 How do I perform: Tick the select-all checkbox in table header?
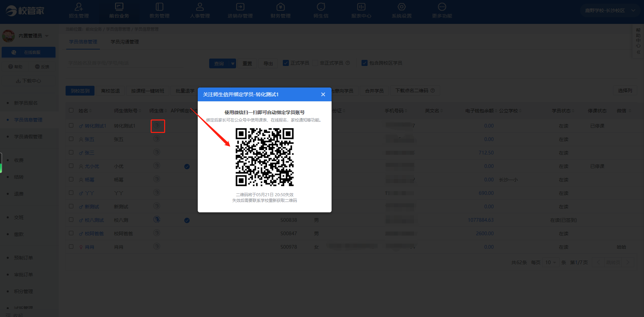[x=71, y=110]
